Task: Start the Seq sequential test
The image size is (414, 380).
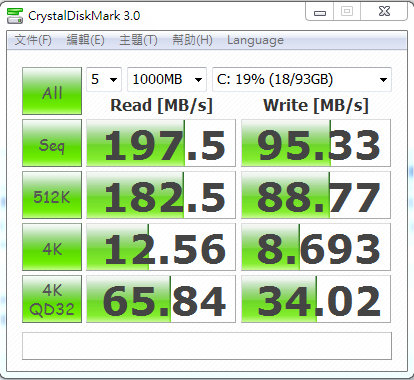Action: 52,143
